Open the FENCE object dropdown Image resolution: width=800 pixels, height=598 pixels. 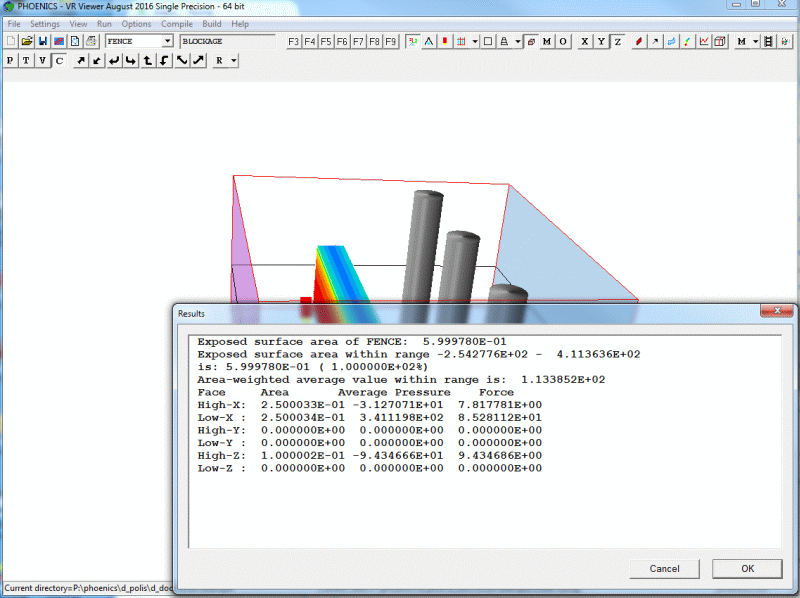(x=168, y=41)
